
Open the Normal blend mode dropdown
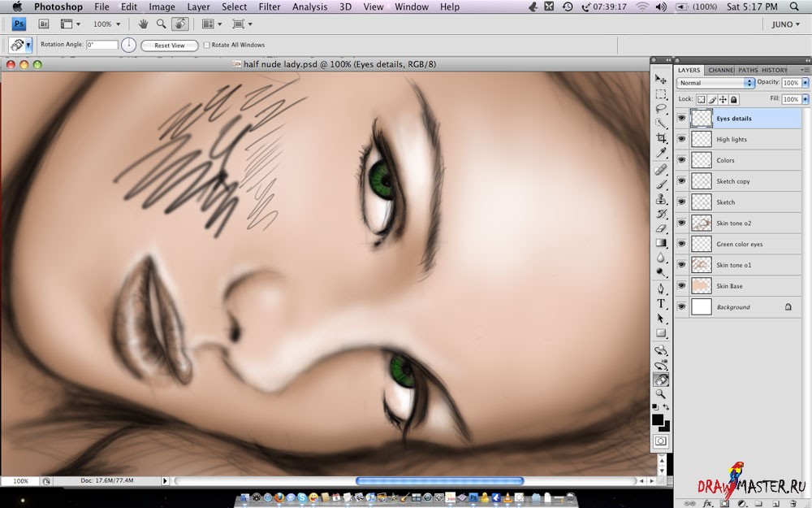(x=715, y=83)
